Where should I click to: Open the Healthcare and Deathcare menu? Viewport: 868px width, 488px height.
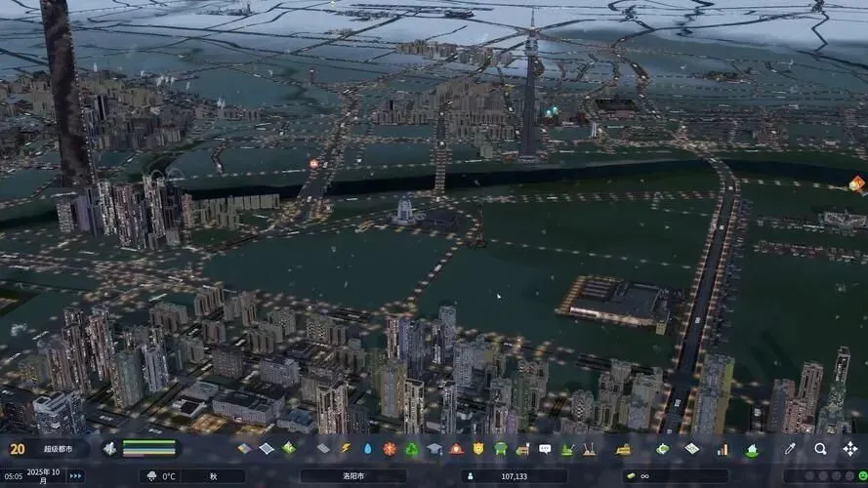[390, 449]
